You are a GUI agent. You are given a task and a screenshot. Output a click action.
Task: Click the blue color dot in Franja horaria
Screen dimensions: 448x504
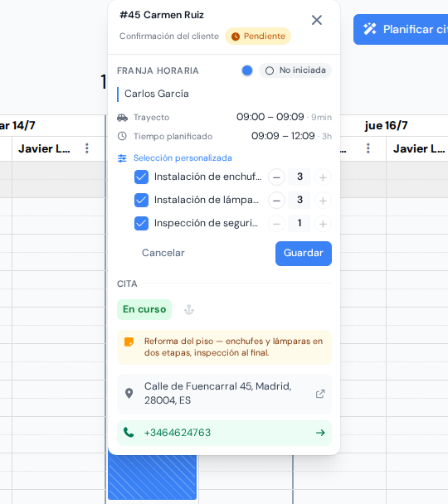pos(247,70)
